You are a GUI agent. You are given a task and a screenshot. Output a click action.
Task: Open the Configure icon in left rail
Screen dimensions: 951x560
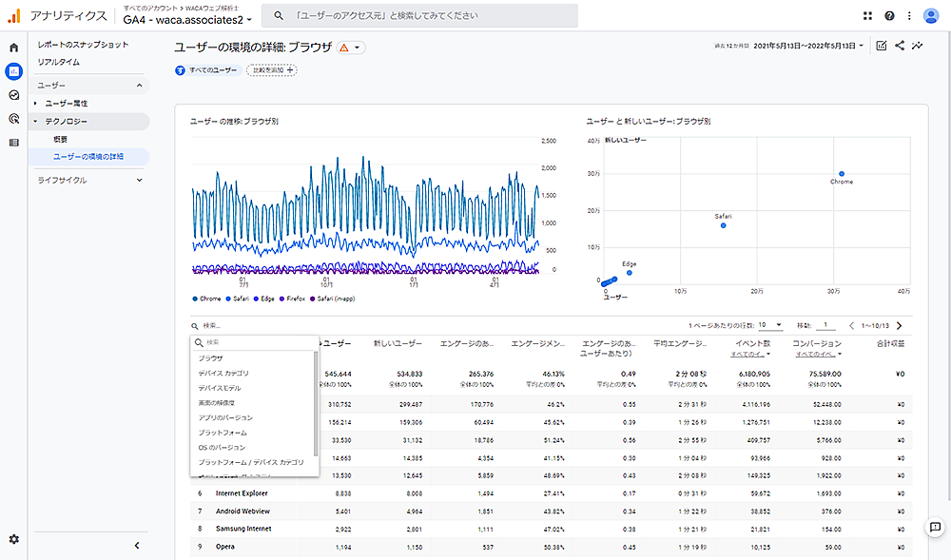point(13,143)
